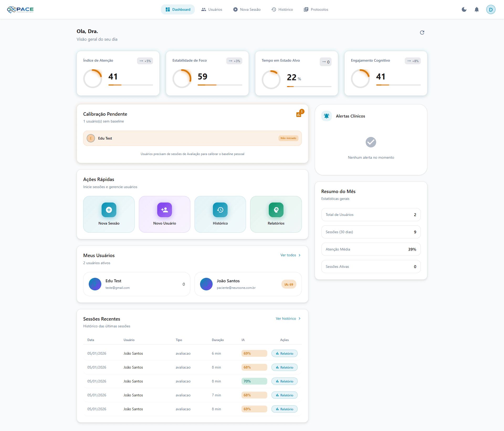504x431 pixels.
Task: Select Atenção Média 39% row
Action: [x=371, y=249]
